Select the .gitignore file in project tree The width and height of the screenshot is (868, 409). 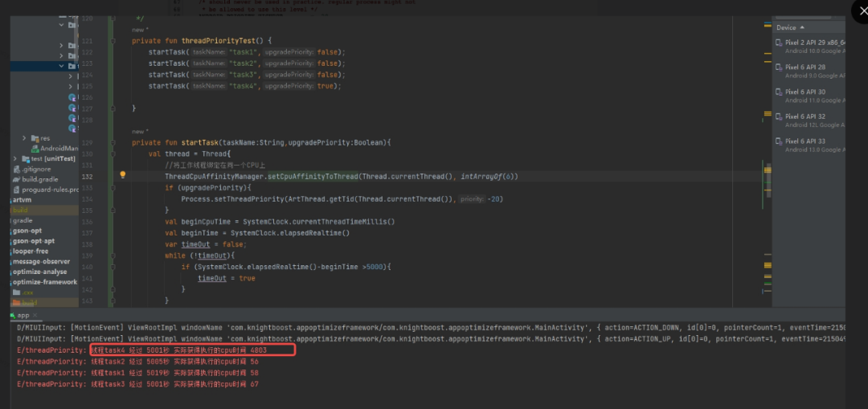click(x=31, y=170)
